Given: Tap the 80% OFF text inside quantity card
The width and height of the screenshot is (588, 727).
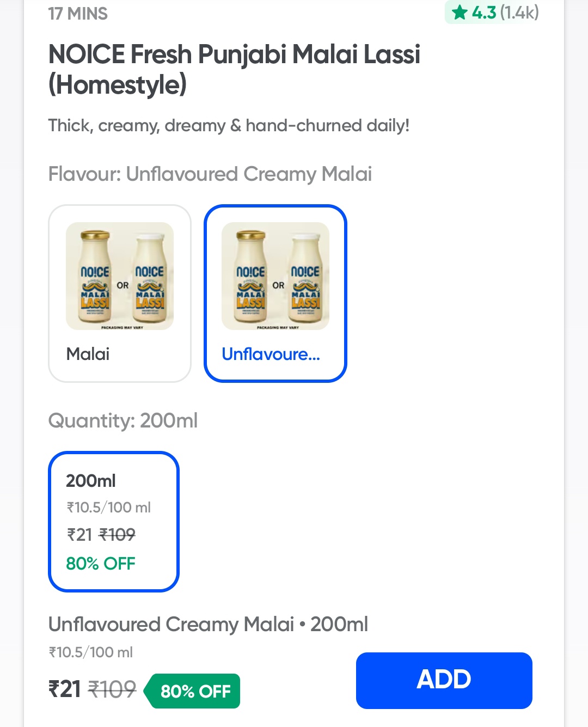Looking at the screenshot, I should tap(101, 563).
